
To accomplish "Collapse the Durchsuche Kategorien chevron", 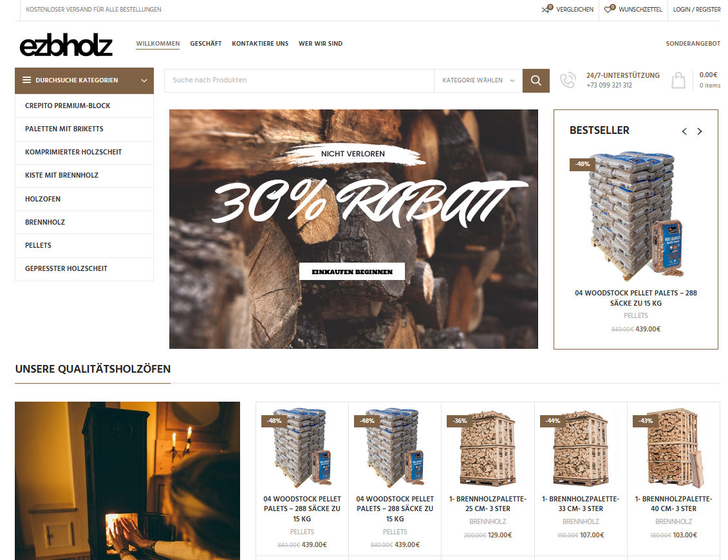I will 144,80.
